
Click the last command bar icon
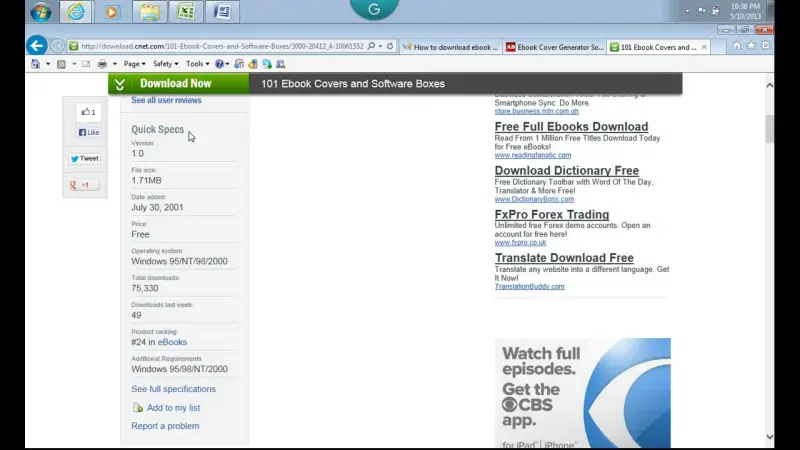(281, 64)
